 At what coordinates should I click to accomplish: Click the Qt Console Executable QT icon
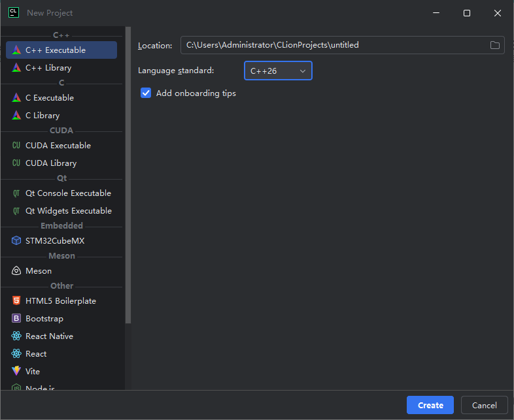(x=16, y=193)
